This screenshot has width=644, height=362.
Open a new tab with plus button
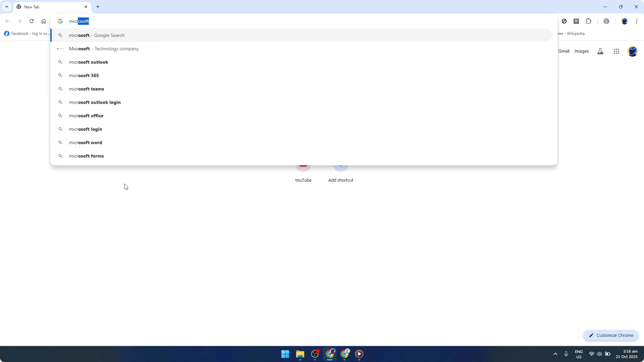(x=98, y=7)
